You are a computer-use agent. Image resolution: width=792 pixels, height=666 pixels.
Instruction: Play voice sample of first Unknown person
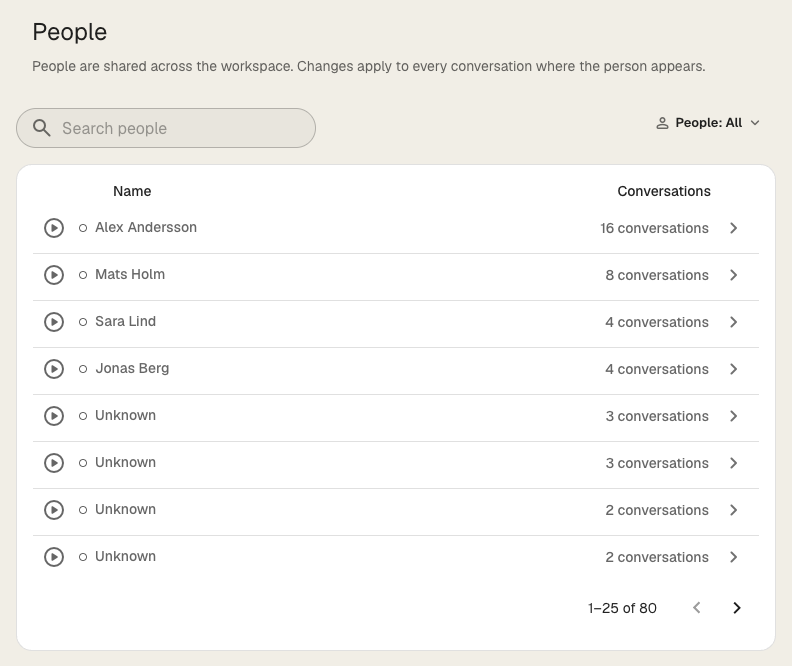tap(54, 416)
